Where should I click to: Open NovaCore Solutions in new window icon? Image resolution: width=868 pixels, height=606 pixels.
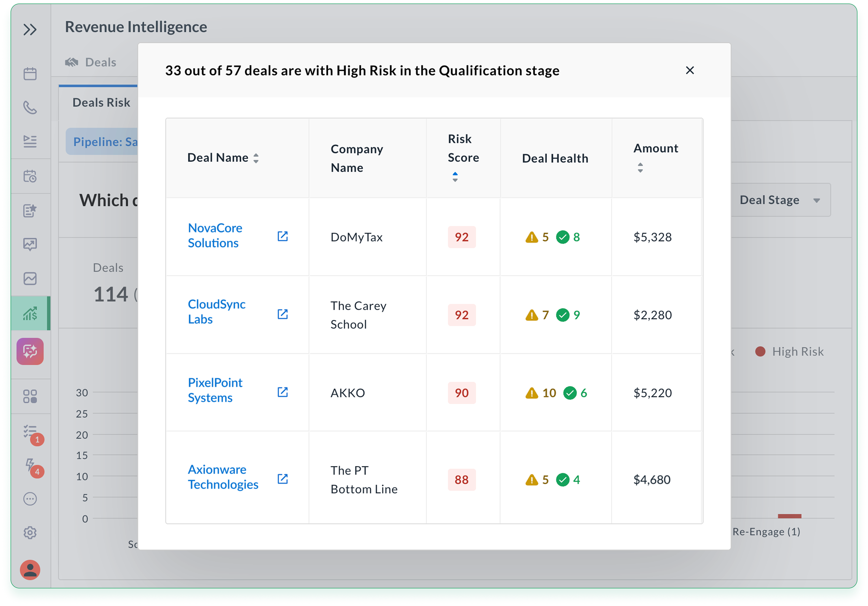click(x=283, y=236)
